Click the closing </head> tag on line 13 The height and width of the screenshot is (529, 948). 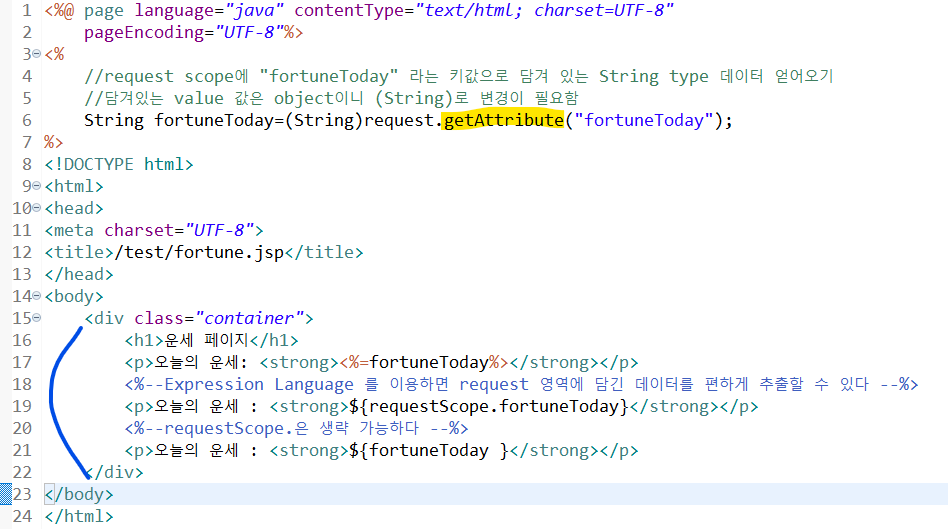pyautogui.click(x=79, y=274)
